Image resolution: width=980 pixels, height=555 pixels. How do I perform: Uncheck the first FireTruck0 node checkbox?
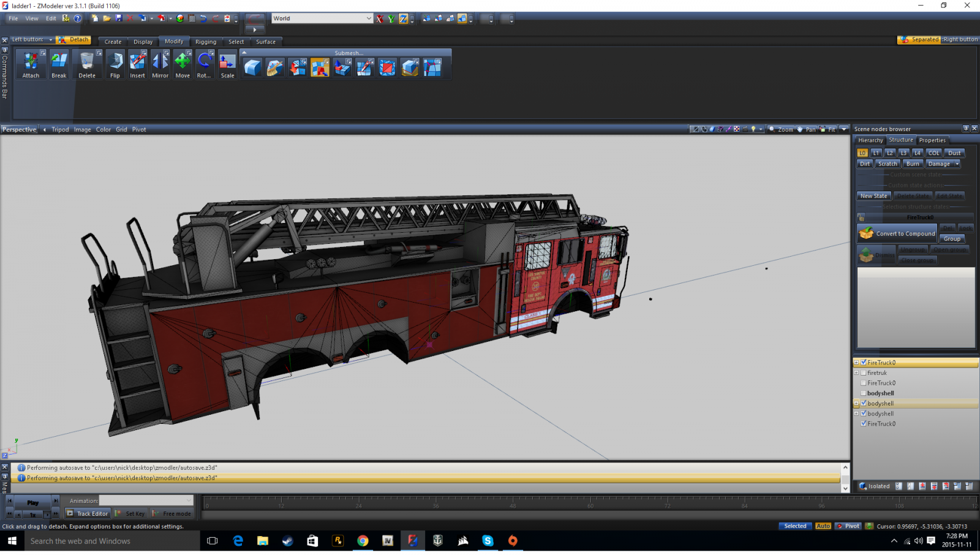pyautogui.click(x=864, y=363)
